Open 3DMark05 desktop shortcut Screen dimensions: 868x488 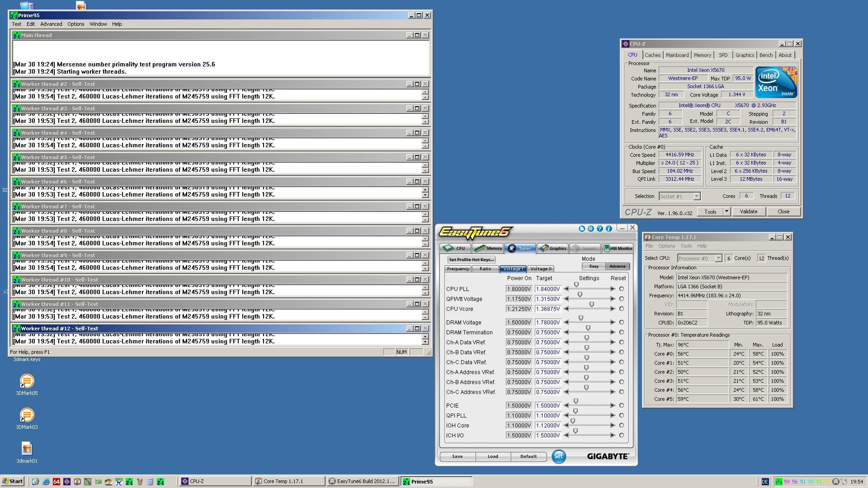click(27, 385)
